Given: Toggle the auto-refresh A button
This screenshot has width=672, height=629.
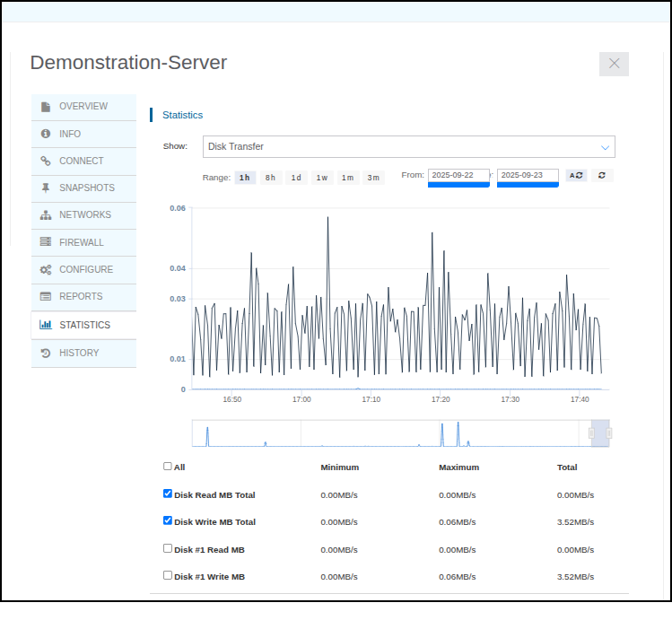Looking at the screenshot, I should coord(576,176).
